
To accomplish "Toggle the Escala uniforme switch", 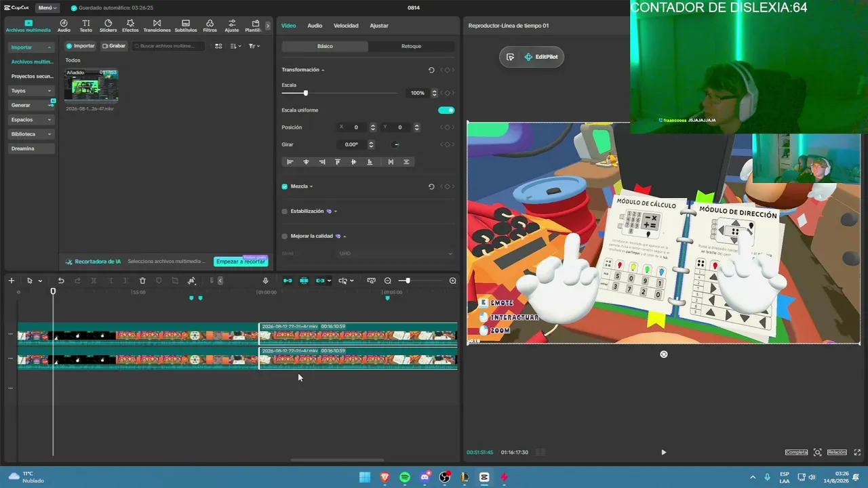I will coord(446,110).
